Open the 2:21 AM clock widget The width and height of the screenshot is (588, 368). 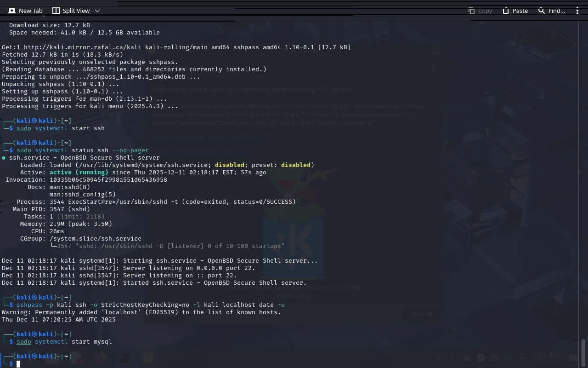tap(546, 358)
